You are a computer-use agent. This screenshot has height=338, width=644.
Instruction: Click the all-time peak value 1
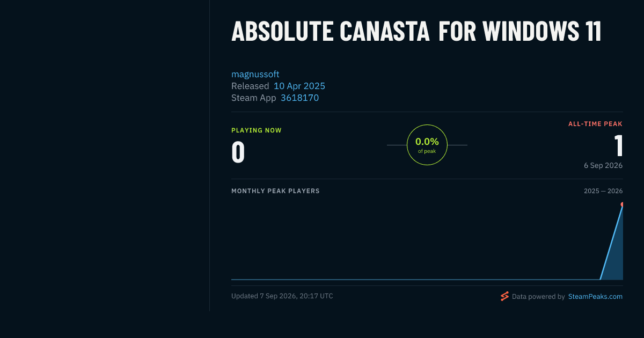618,146
